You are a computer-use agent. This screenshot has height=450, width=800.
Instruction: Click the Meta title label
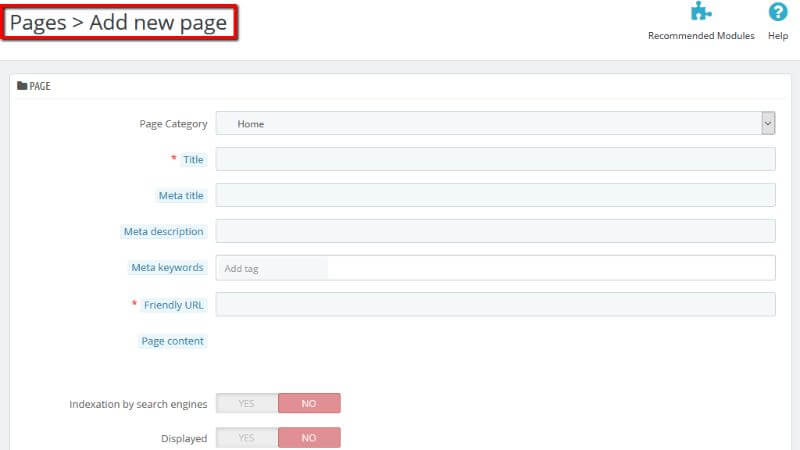pyautogui.click(x=181, y=195)
